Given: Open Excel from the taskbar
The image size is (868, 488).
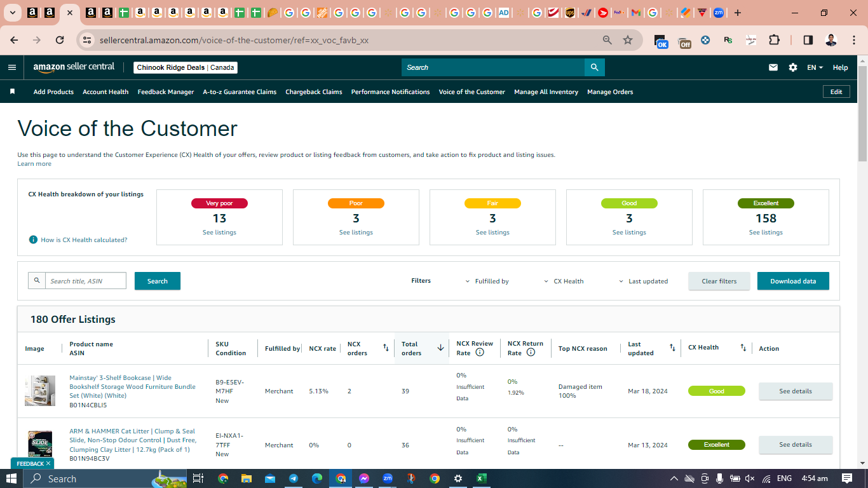Looking at the screenshot, I should pos(482,478).
